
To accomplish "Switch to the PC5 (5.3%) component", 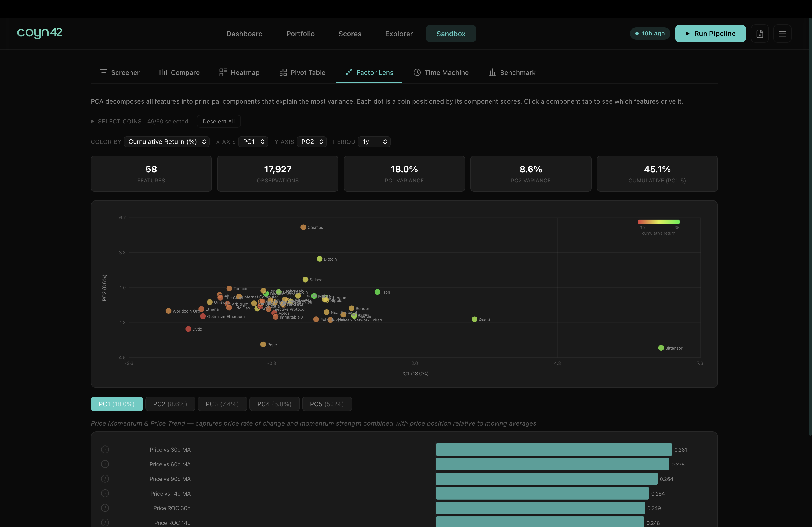I will 327,404.
